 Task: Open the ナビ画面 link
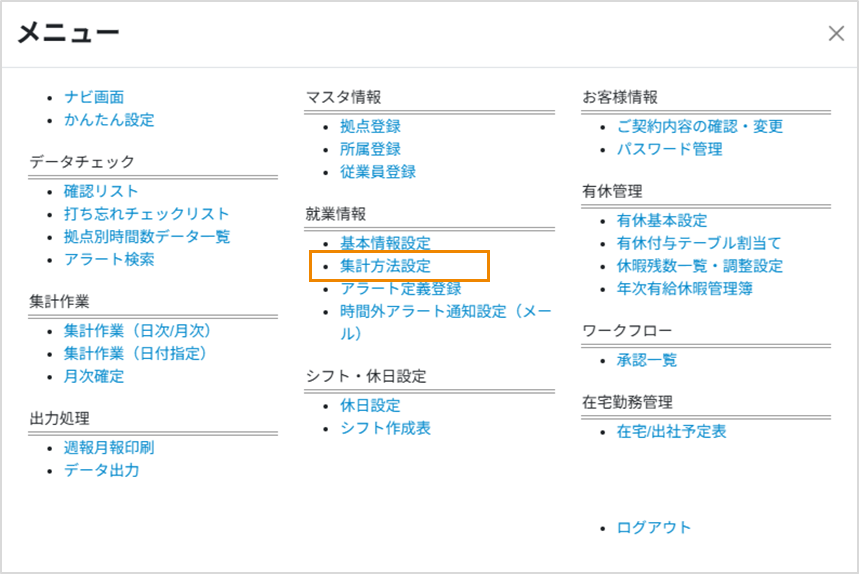point(94,97)
